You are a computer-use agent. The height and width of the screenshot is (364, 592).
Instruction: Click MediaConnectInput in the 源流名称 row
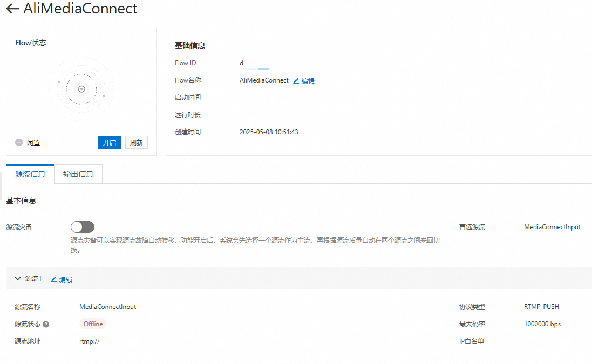tap(107, 307)
